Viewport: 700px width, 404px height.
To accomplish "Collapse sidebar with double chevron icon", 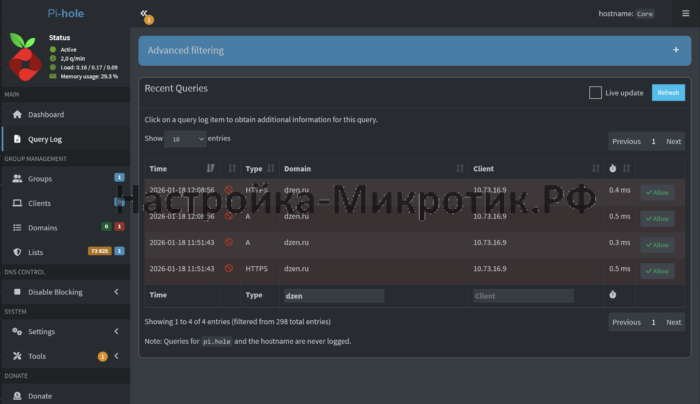I will point(144,13).
